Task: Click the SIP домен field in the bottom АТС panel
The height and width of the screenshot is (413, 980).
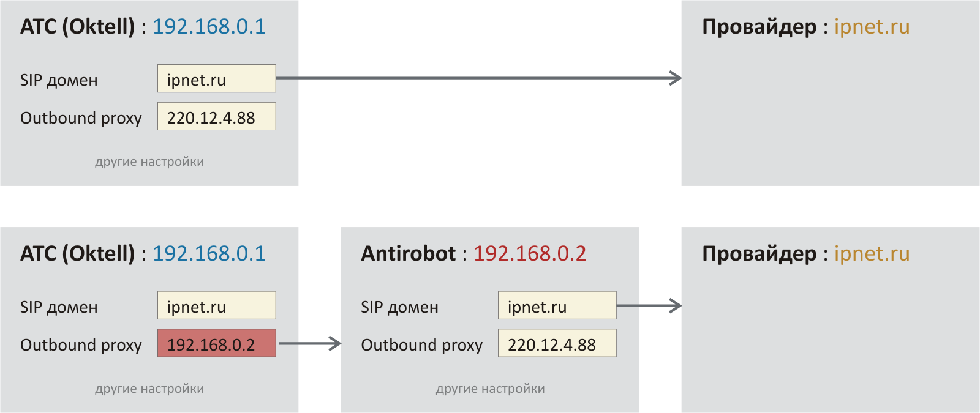Action: pos(216,306)
